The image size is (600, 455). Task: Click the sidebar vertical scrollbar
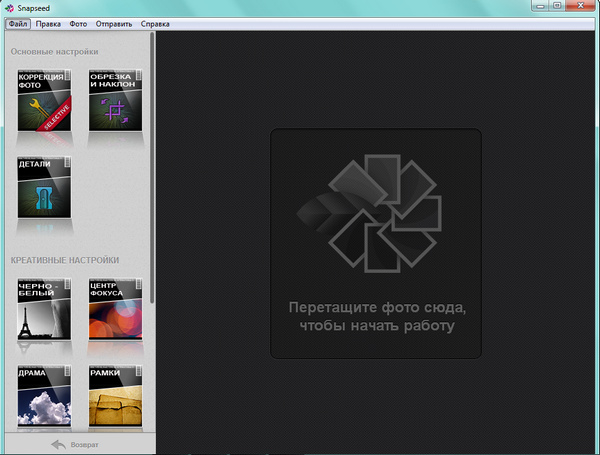(153, 170)
